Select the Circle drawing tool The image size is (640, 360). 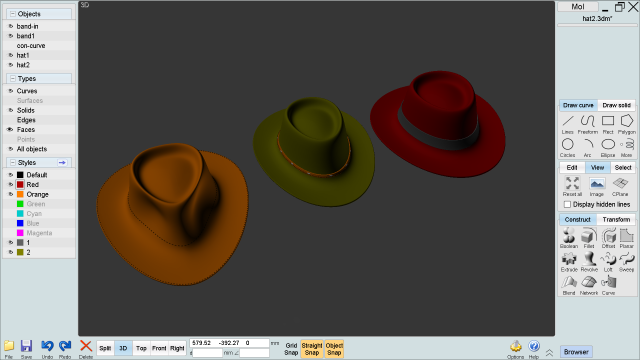pyautogui.click(x=568, y=148)
